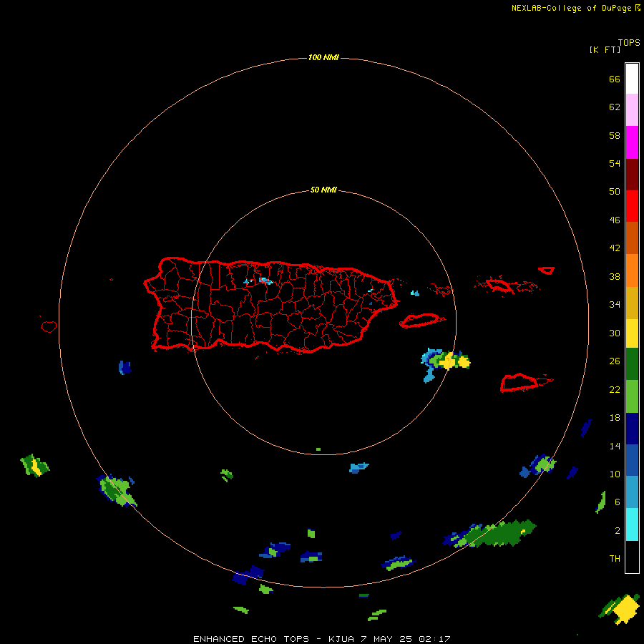
Task: Click the legend value 34
Action: 615,305
